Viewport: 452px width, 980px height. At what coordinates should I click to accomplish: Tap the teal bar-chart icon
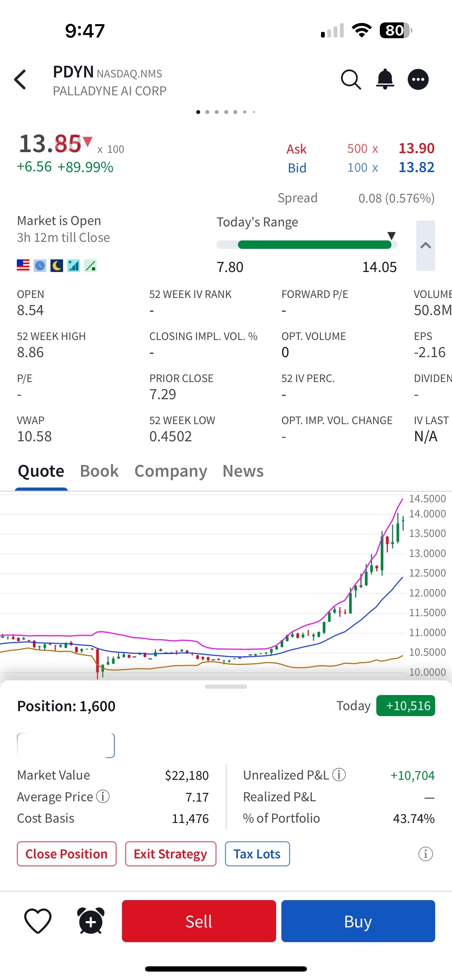[x=74, y=265]
